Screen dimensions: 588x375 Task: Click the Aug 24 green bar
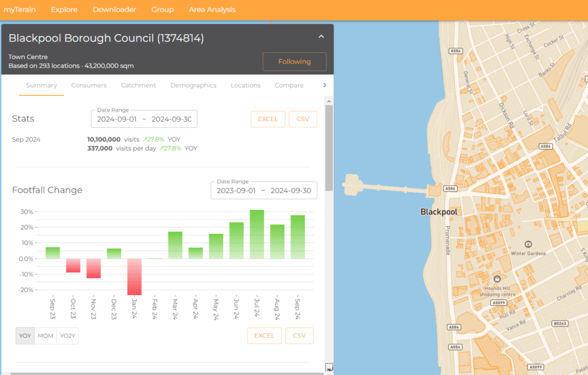(x=277, y=241)
